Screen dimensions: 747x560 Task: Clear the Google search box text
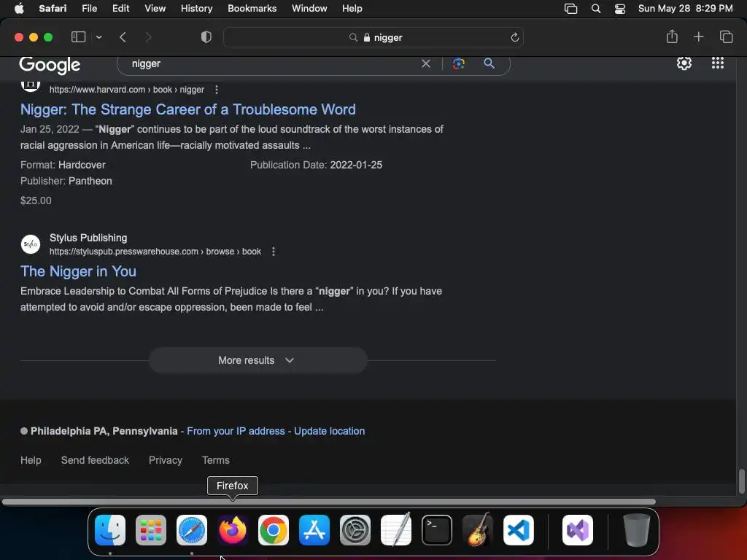point(426,64)
